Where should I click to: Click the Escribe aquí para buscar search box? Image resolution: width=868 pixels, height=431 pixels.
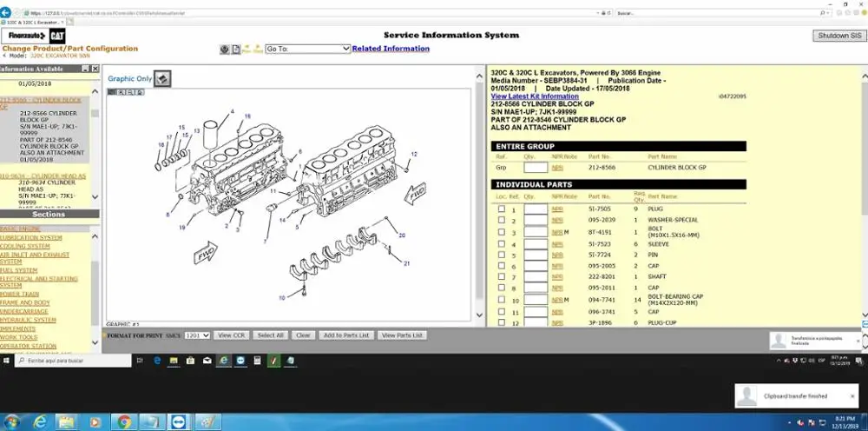pos(73,361)
